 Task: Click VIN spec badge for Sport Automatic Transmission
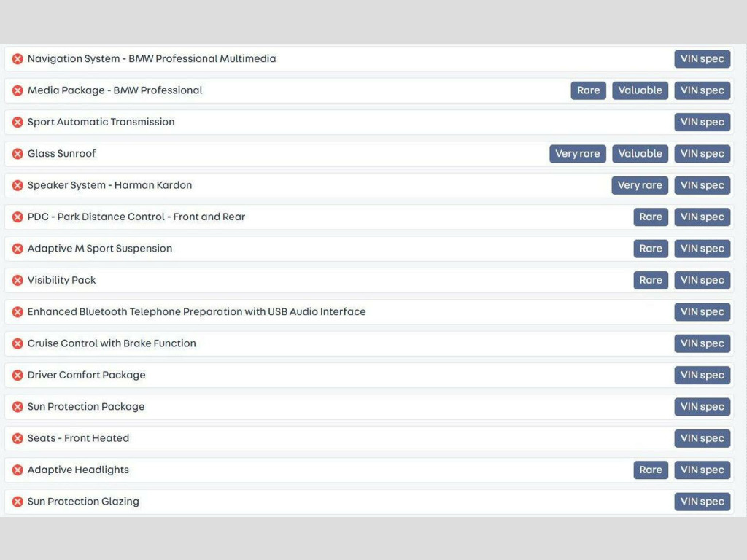702,122
